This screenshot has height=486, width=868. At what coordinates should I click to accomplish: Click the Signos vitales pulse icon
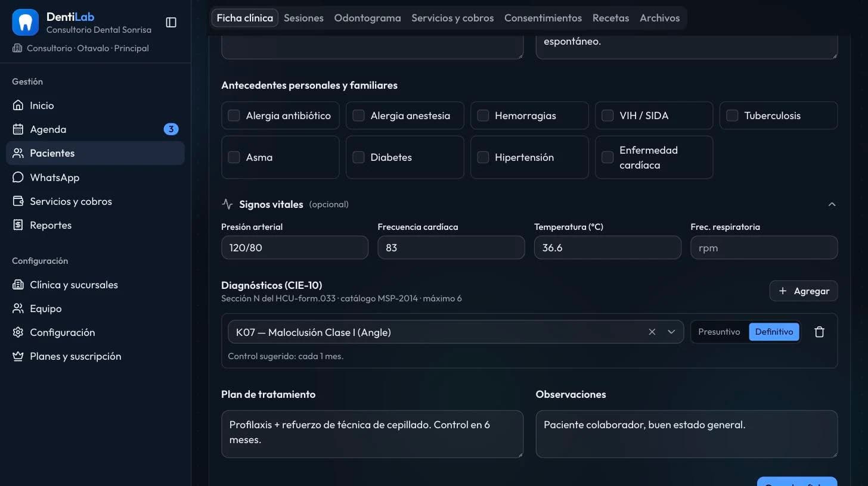(227, 204)
